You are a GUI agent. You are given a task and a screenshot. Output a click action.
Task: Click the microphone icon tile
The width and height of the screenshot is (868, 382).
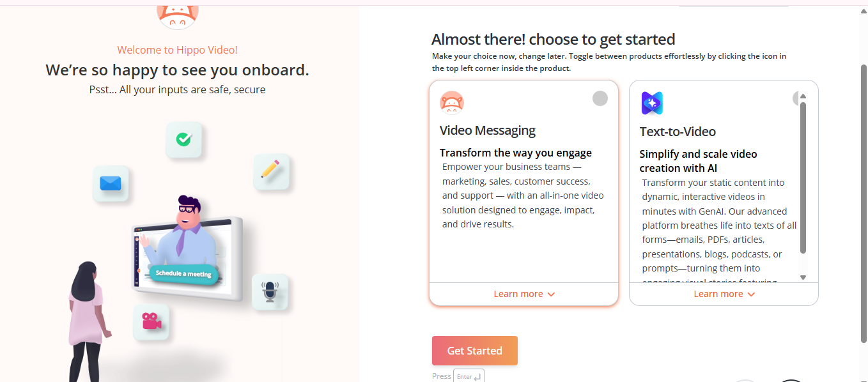click(270, 292)
